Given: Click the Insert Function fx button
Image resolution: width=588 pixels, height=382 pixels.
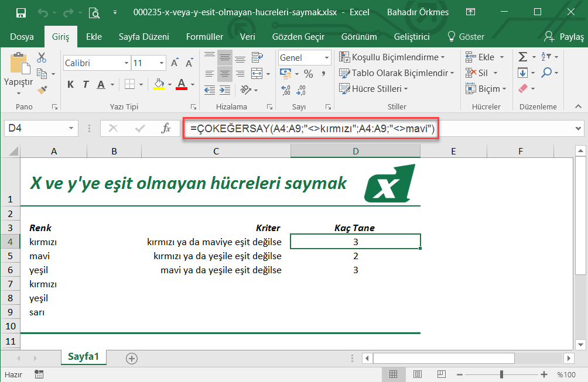Looking at the screenshot, I should pos(166,129).
